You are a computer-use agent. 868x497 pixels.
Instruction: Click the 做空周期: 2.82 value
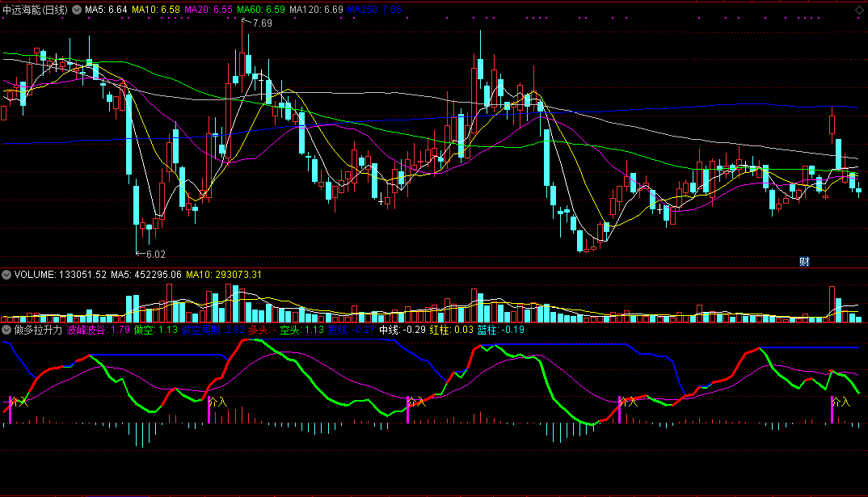pyautogui.click(x=213, y=330)
